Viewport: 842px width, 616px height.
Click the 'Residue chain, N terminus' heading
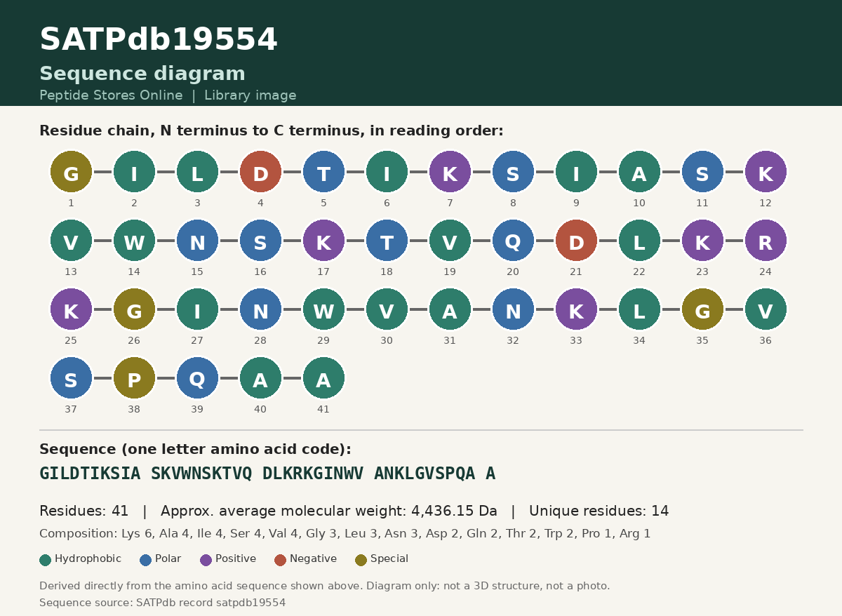coord(272,131)
